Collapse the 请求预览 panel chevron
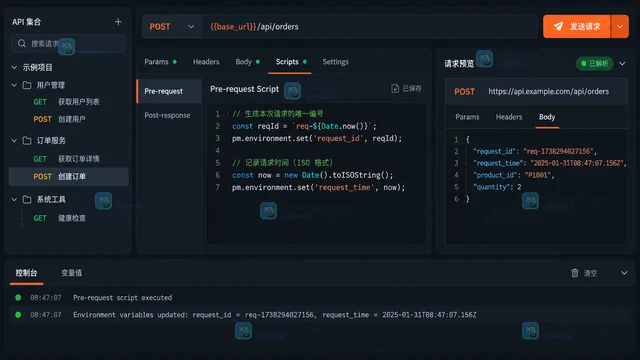 [622, 64]
